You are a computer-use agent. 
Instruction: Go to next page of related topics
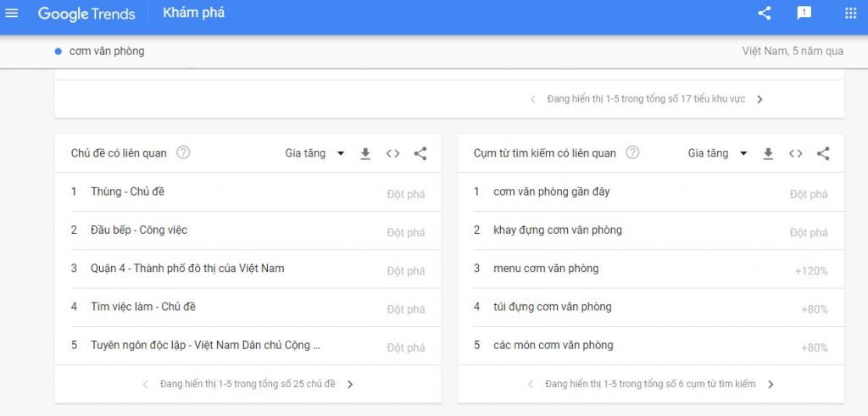tap(350, 384)
